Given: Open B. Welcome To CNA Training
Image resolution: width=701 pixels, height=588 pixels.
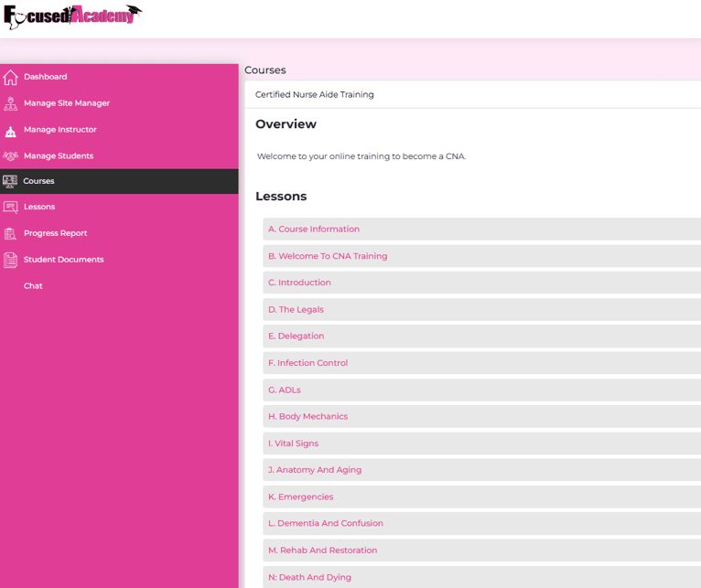Looking at the screenshot, I should point(328,256).
